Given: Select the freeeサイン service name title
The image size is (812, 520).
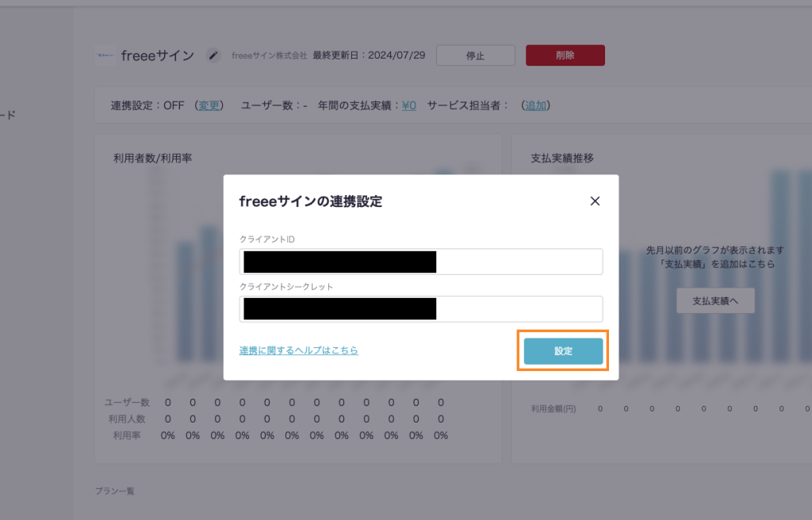Looking at the screenshot, I should pyautogui.click(x=157, y=55).
